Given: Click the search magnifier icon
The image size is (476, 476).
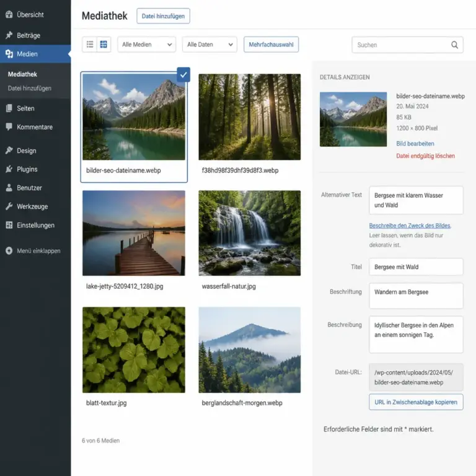Looking at the screenshot, I should (x=454, y=45).
